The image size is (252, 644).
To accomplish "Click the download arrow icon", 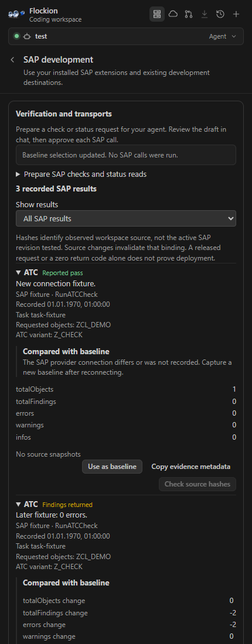I will pos(205,15).
